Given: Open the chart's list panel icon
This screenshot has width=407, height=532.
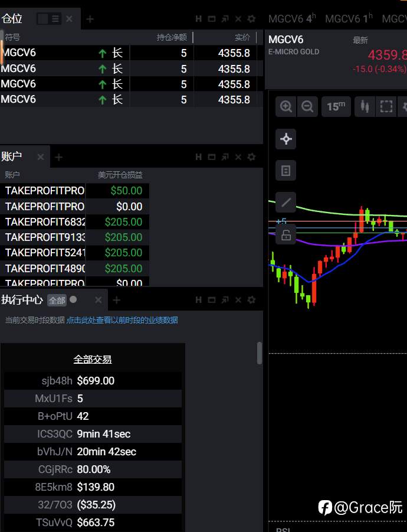Looking at the screenshot, I should coord(285,170).
